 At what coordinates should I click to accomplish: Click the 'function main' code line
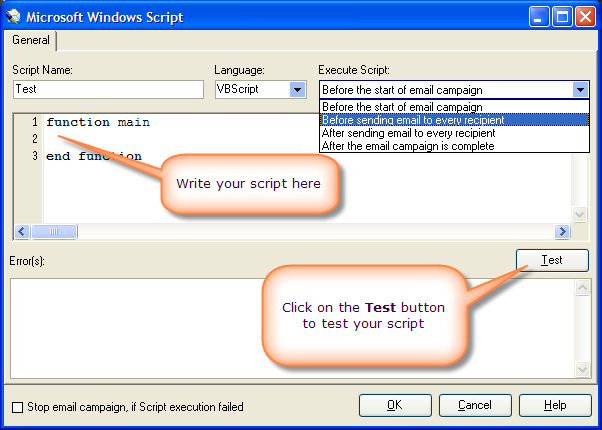[x=98, y=122]
